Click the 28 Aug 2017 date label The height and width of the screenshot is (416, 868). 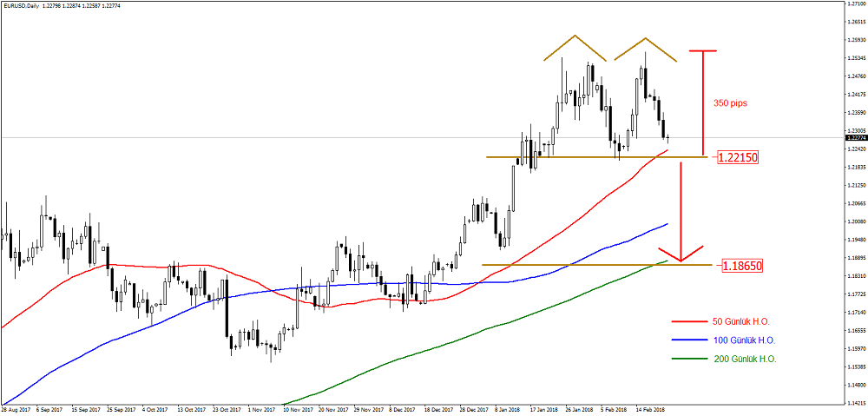click(x=16, y=408)
